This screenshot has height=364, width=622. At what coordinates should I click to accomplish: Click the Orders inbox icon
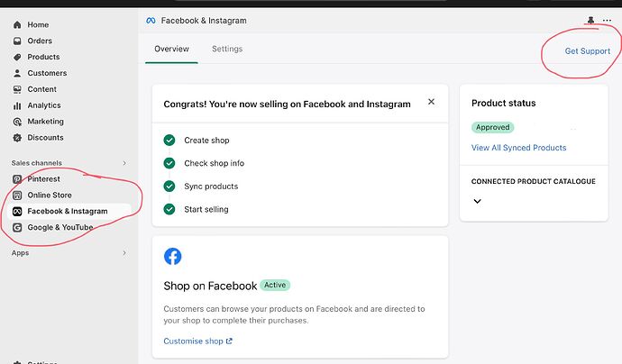point(17,41)
